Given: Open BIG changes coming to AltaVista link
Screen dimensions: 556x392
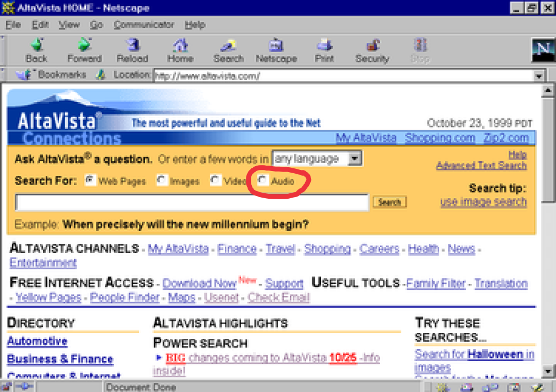Looking at the screenshot, I should pos(273,358).
